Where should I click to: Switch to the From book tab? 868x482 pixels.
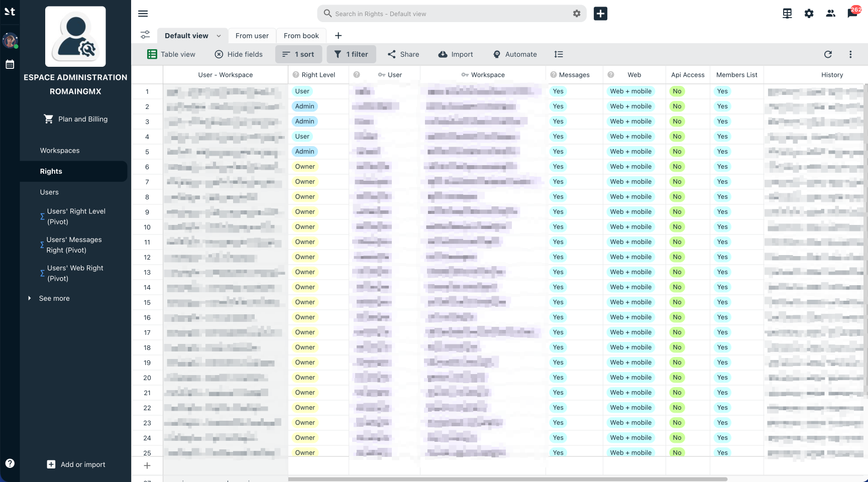point(301,36)
